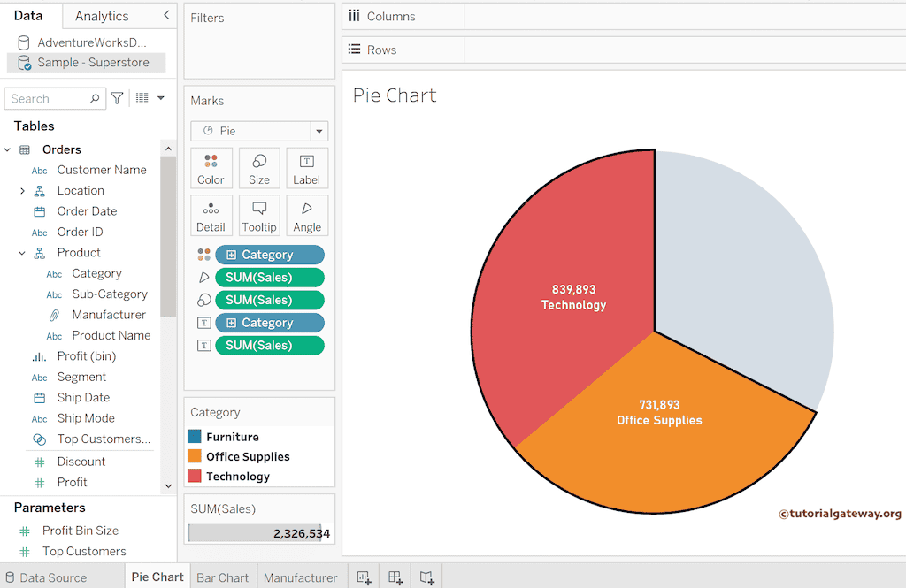Select the Segment field
The width and height of the screenshot is (906, 588).
coord(81,378)
